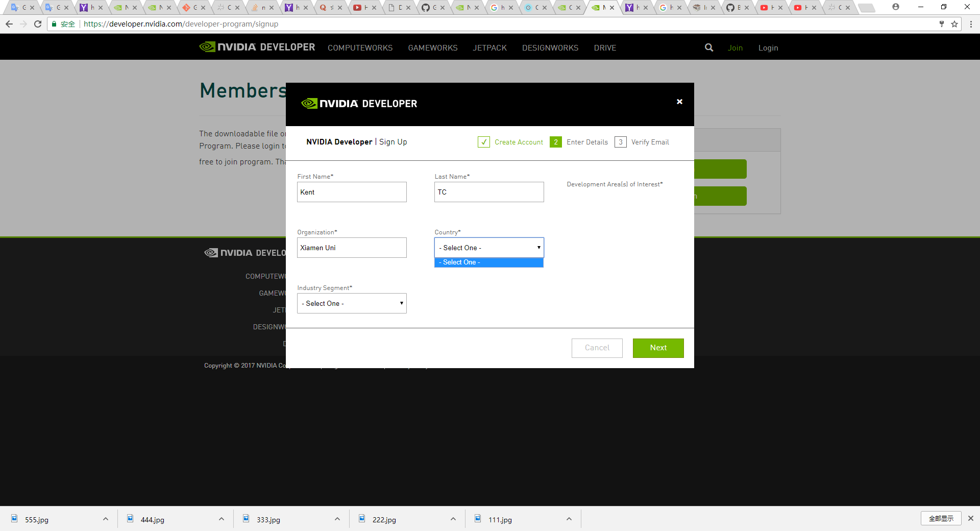Focus the Last Name field
The image size is (980, 531).
[489, 192]
